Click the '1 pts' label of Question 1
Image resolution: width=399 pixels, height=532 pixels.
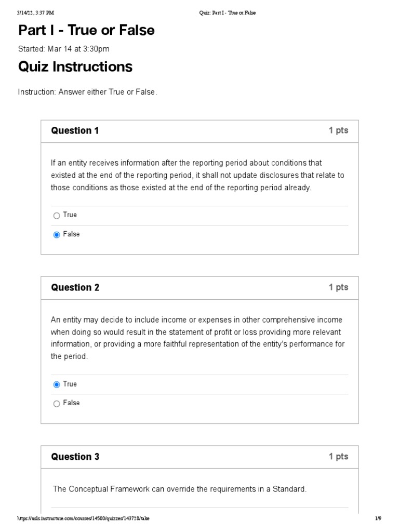[x=338, y=131]
